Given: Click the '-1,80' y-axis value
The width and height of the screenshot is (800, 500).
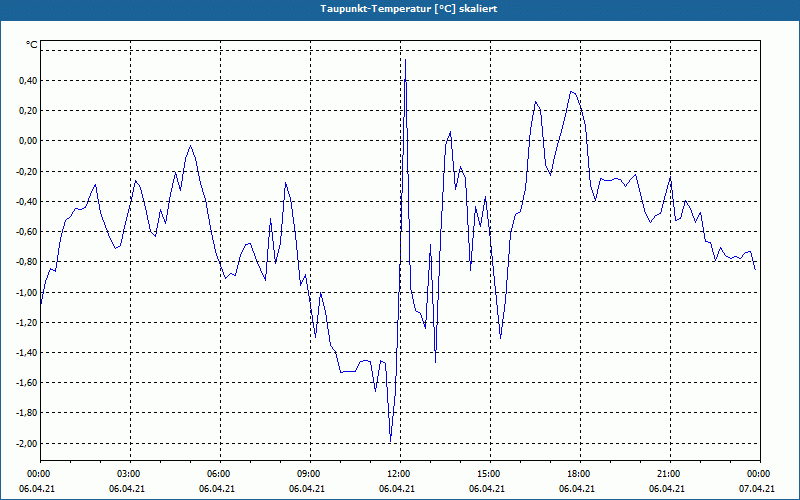Looking at the screenshot, I should pos(27,413).
